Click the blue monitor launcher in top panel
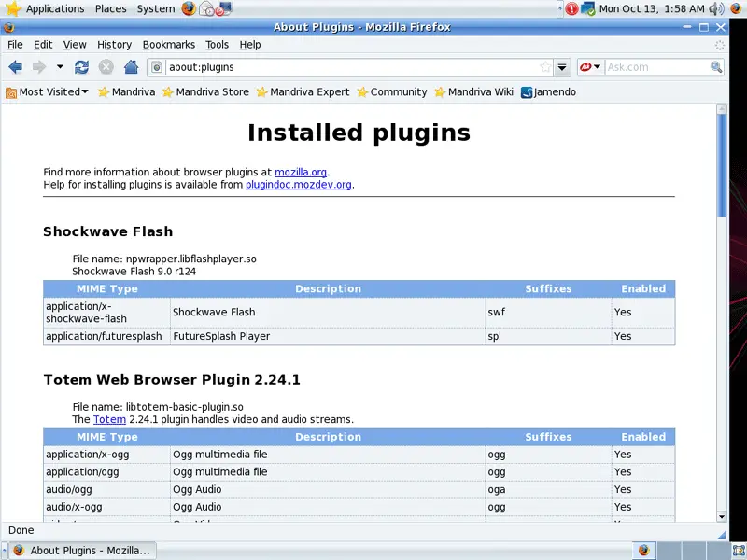 click(x=223, y=8)
